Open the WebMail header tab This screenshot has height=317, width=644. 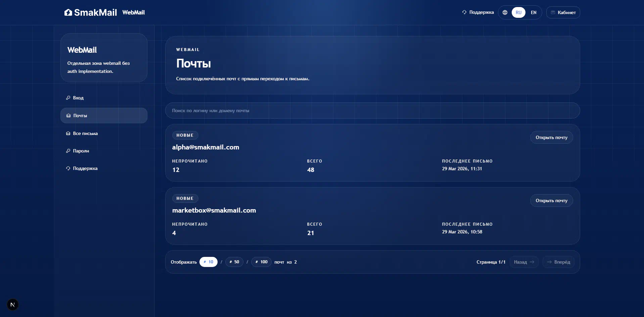click(133, 12)
